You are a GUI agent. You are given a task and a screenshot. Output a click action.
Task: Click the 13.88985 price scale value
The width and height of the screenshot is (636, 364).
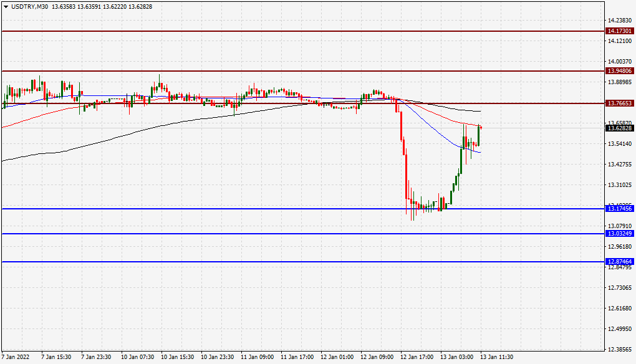click(619, 82)
